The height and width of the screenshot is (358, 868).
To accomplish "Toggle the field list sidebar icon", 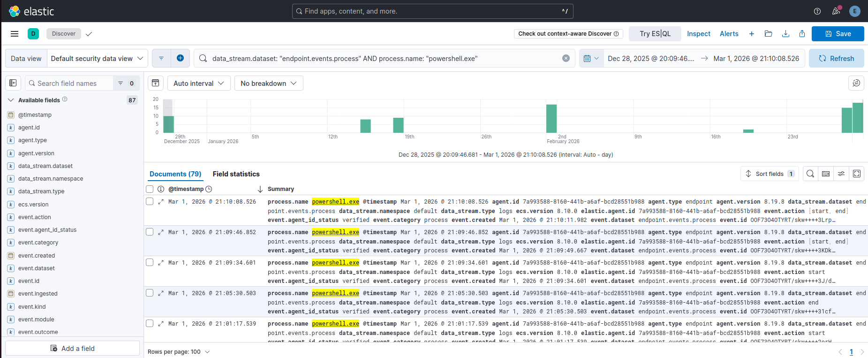I will [13, 83].
